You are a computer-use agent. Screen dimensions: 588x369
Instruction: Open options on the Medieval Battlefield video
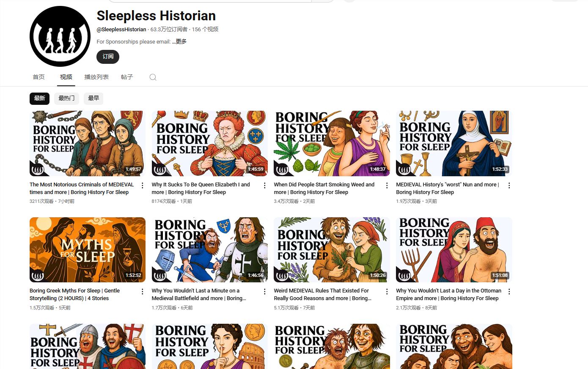(x=264, y=292)
